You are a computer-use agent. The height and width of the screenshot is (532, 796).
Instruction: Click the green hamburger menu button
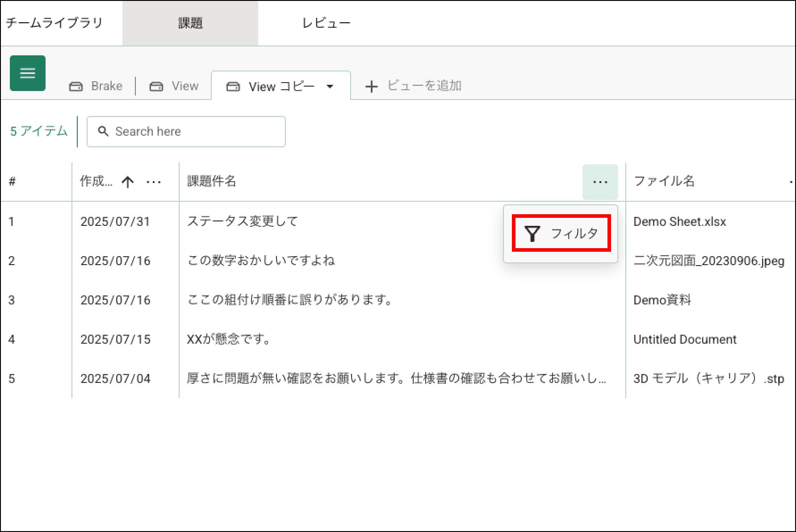click(28, 73)
